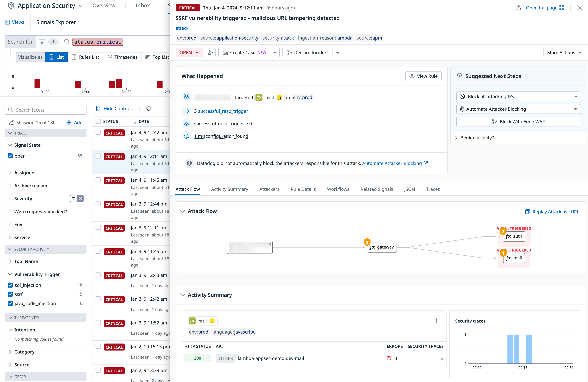
Task: Click the Application Security shield icon
Action: (11, 5)
